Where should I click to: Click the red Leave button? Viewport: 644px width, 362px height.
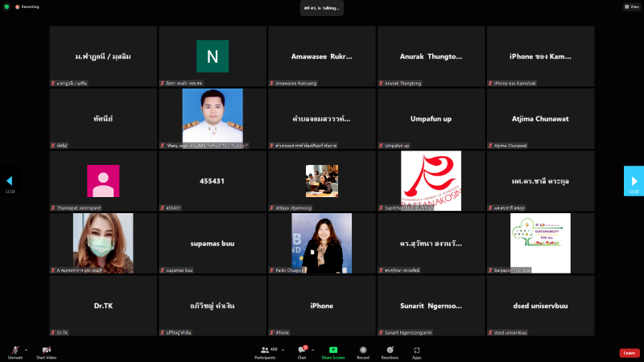629,352
